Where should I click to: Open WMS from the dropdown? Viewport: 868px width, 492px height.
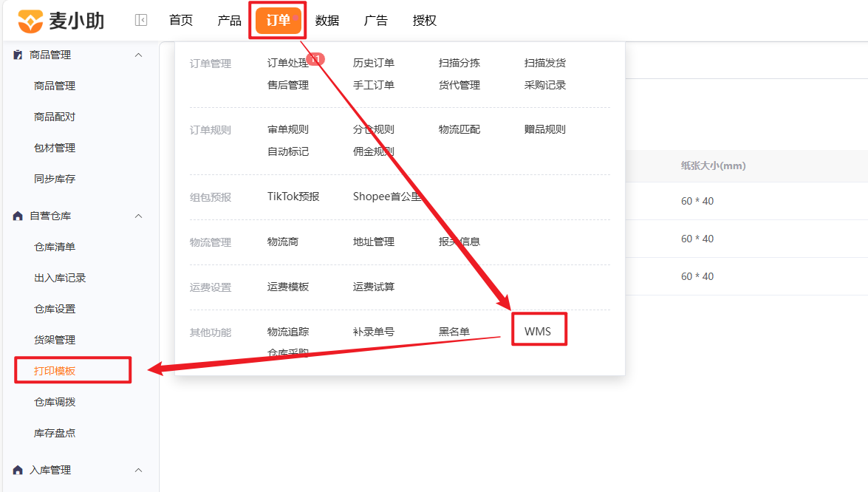[x=538, y=331]
